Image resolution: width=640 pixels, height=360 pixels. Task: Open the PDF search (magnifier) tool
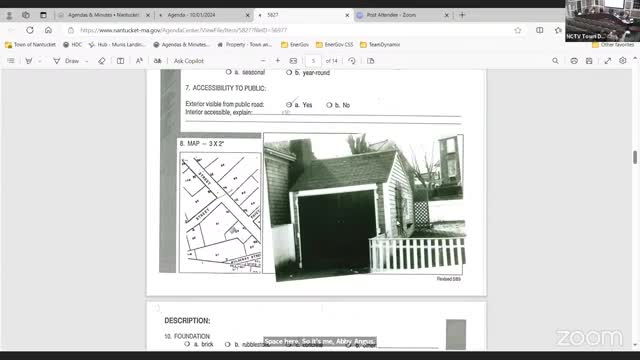[556, 61]
